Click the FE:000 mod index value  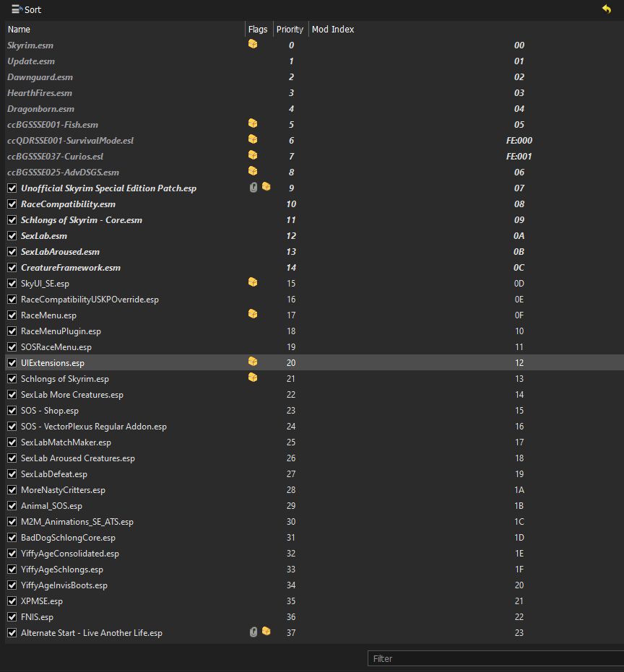[x=519, y=141]
